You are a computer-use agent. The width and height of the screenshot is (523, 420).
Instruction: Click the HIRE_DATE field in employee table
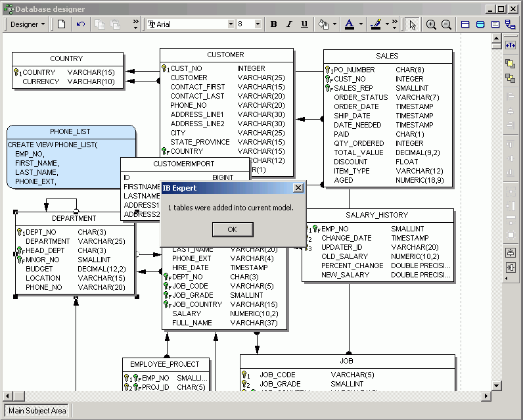tap(191, 268)
